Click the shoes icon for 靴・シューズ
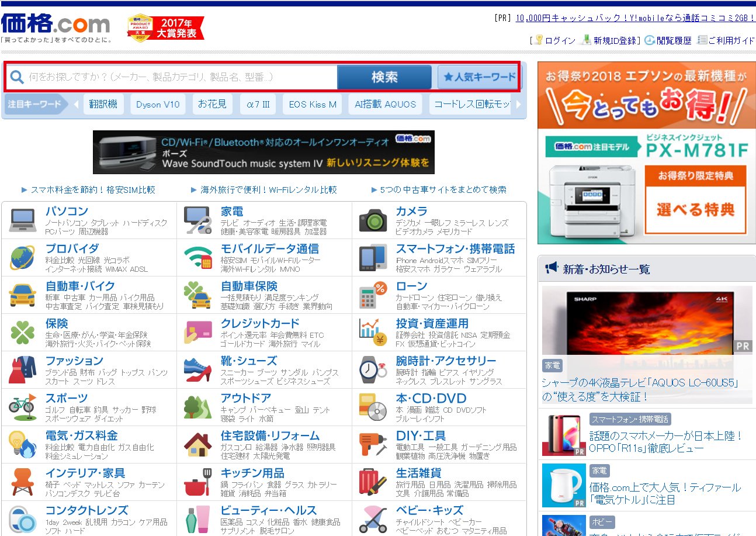 click(x=198, y=370)
